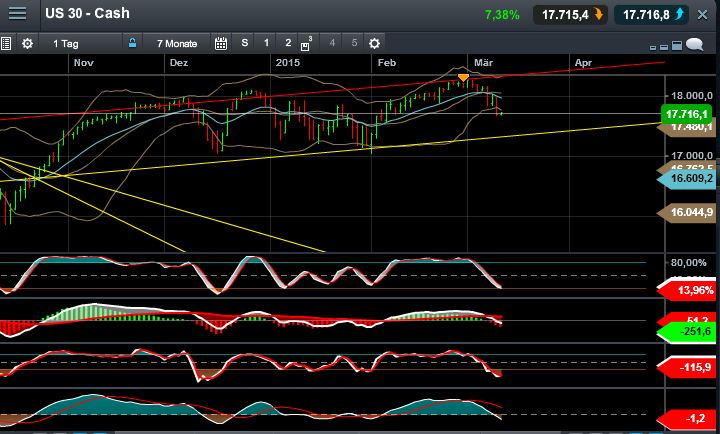720x434 pixels.
Task: Select saved layout preset 4
Action: click(x=332, y=43)
